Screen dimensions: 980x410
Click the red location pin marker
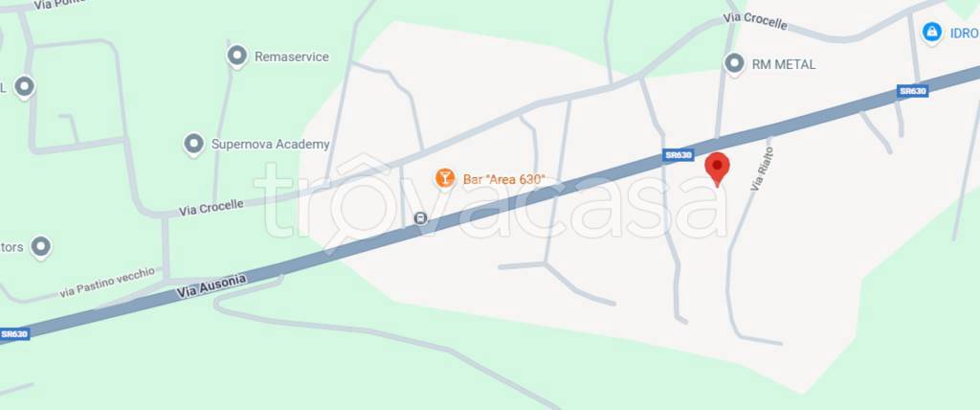pos(717,169)
